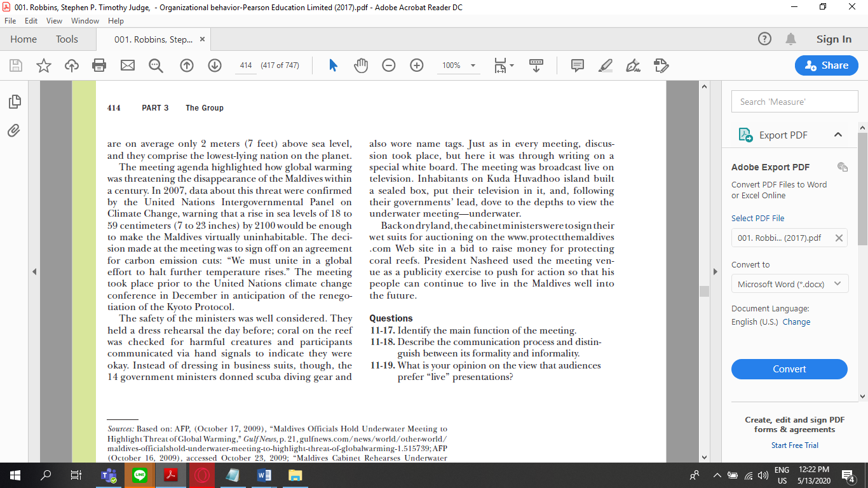868x488 pixels.
Task: Open the attachments paperclip panel
Action: [14, 130]
